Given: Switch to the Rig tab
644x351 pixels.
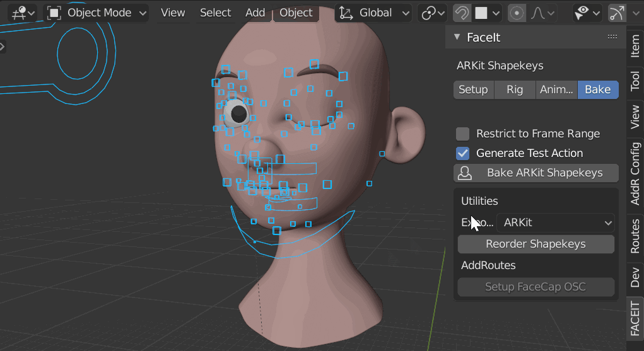Looking at the screenshot, I should tap(515, 89).
